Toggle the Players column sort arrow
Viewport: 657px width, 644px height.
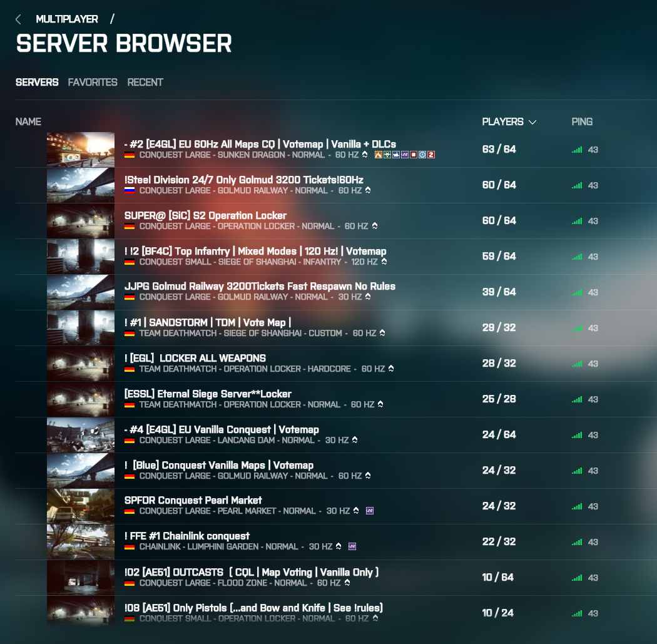532,122
